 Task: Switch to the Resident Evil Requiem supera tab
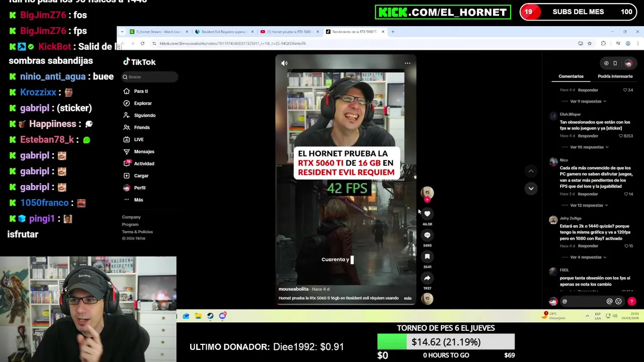tap(223, 32)
